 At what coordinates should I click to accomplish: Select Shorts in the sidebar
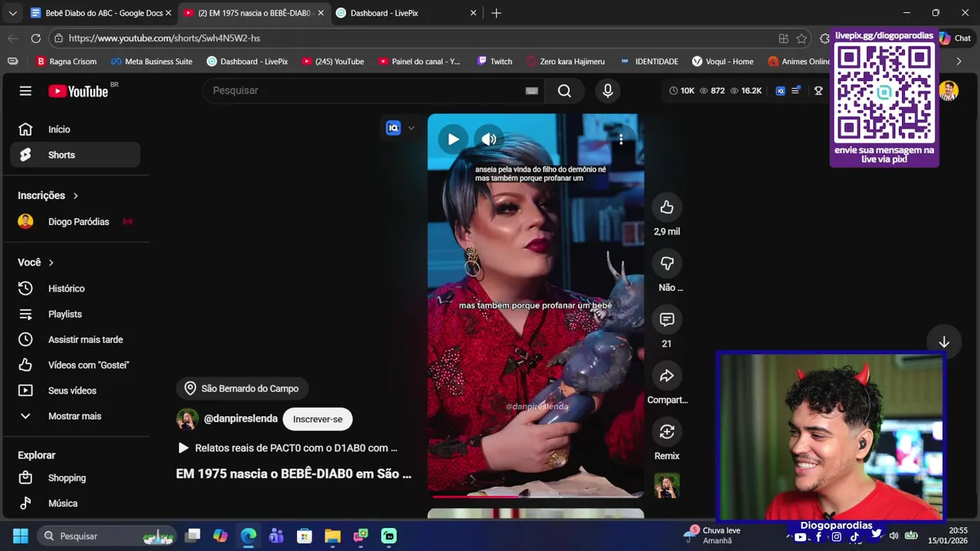(x=75, y=155)
